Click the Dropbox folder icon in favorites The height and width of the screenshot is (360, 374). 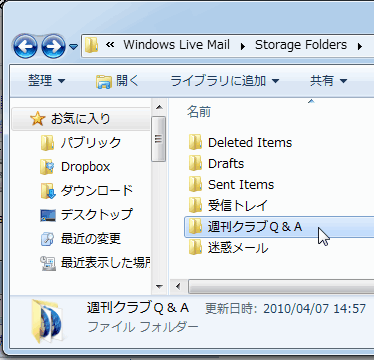coord(47,167)
